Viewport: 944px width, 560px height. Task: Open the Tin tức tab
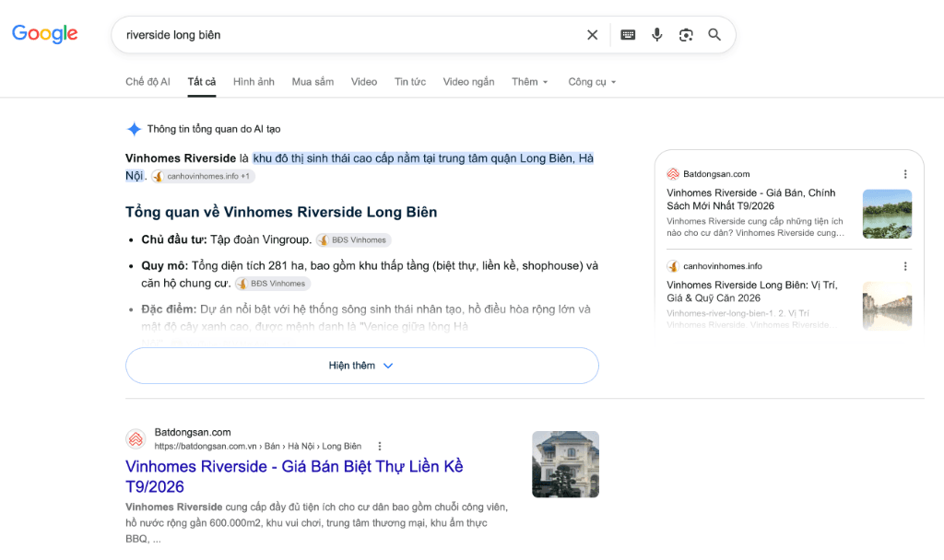point(410,82)
